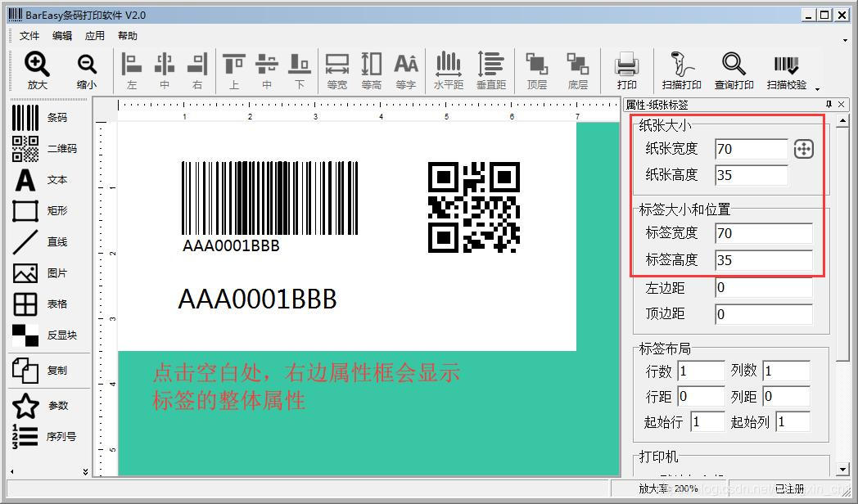
Task: Select the 二维码 QR code tool
Action: pos(44,149)
